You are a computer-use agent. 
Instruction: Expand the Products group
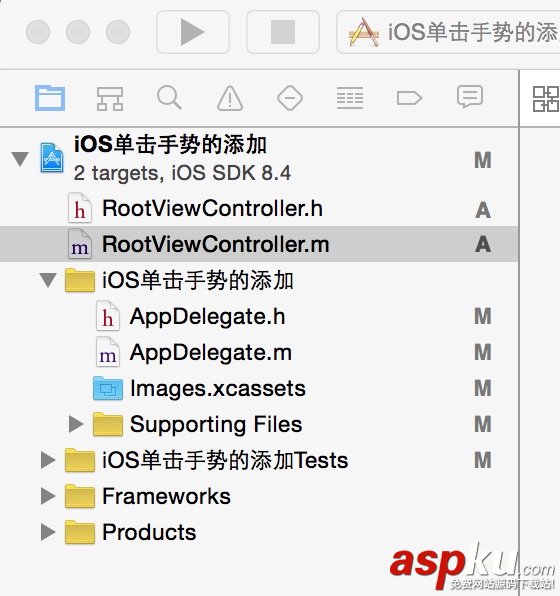(48, 532)
